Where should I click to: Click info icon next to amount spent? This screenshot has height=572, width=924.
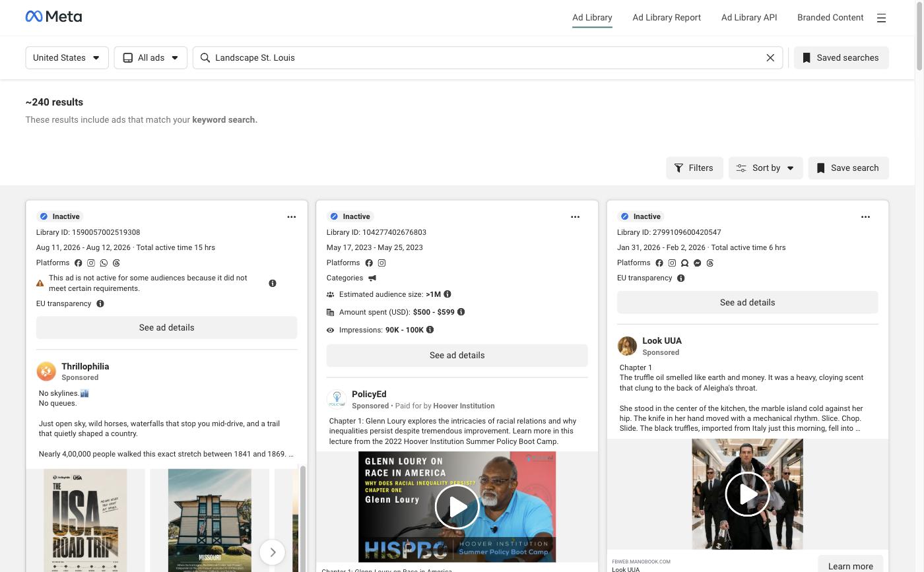coord(461,312)
